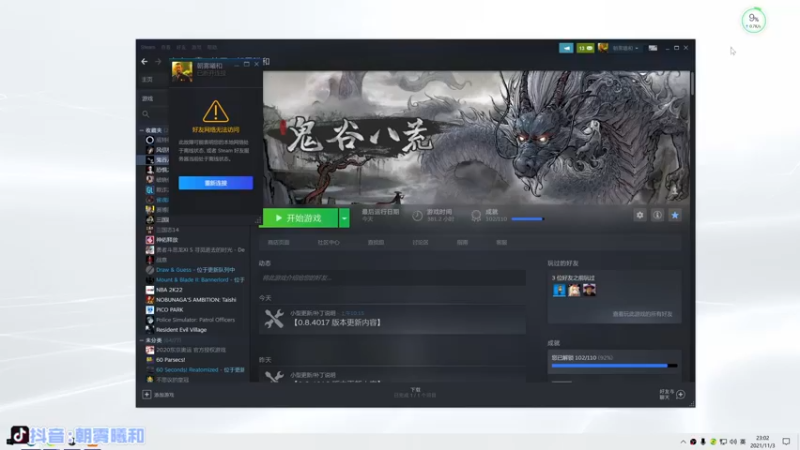The height and width of the screenshot is (450, 800).
Task: Click the NBA 2K22 game icon
Action: (149, 289)
